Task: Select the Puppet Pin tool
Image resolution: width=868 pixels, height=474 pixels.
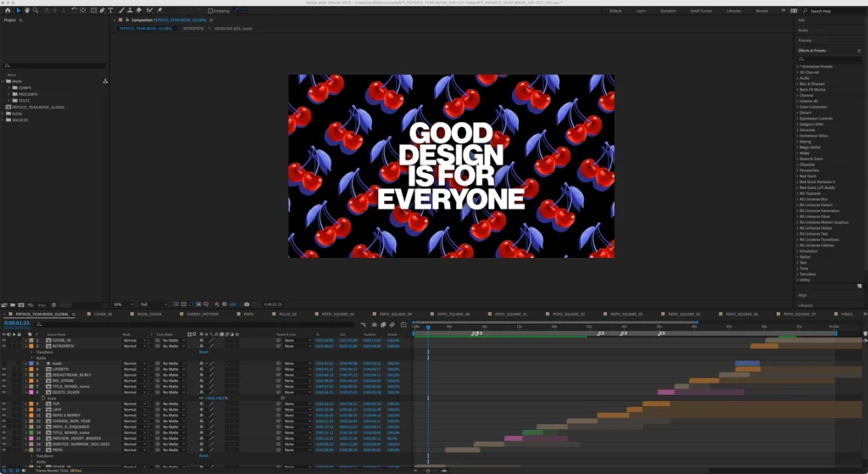Action: click(160, 10)
